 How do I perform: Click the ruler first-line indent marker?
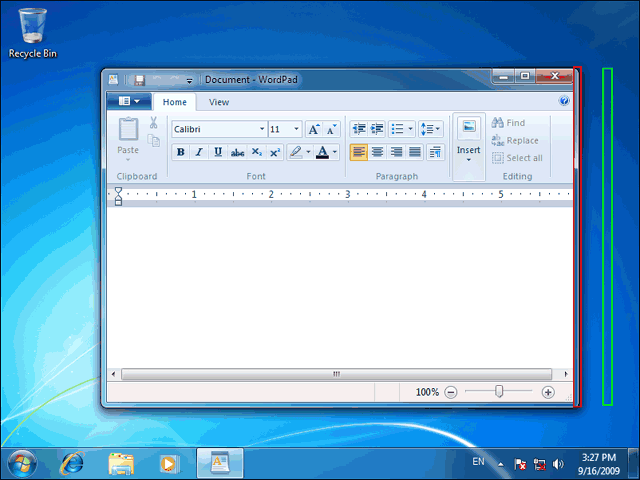click(118, 191)
